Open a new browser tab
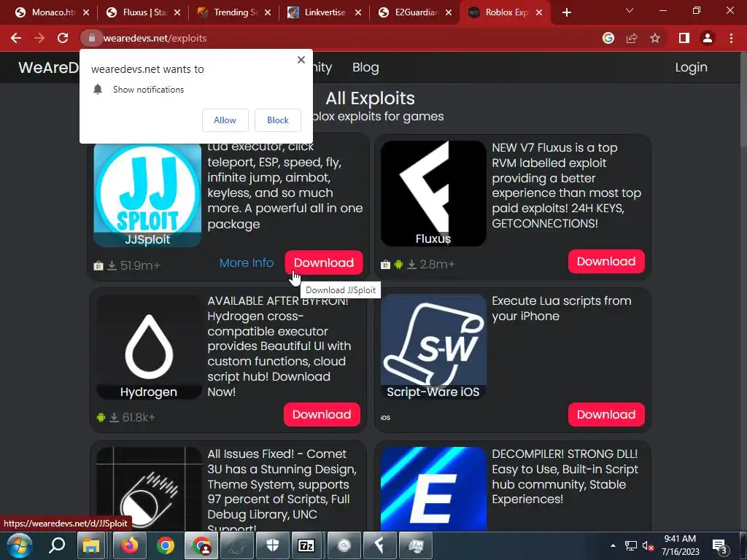The image size is (747, 560). 566,12
